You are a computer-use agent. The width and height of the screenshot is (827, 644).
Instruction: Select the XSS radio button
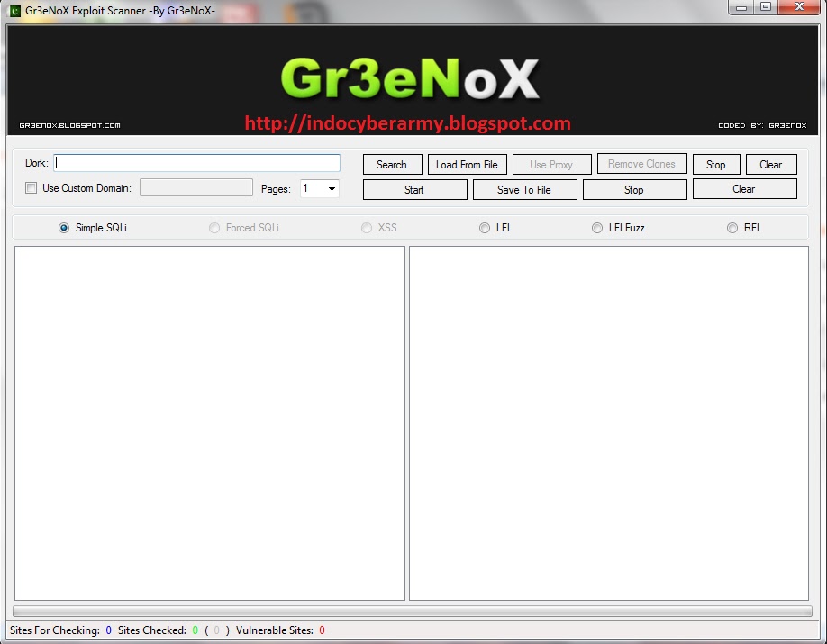pos(367,228)
